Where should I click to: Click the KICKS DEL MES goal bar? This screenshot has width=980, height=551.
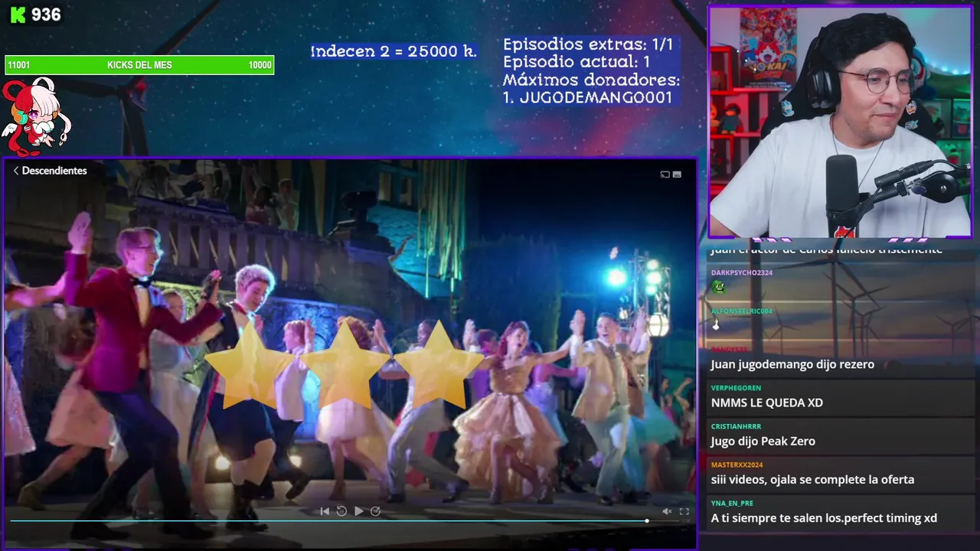point(139,65)
